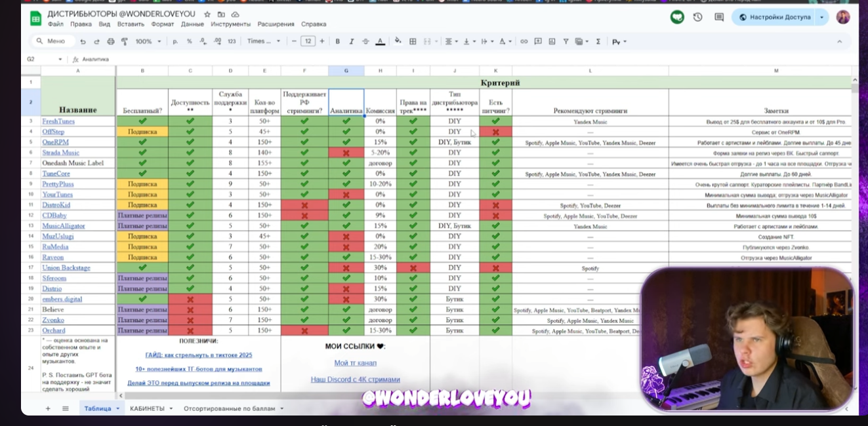Viewport: 868px width, 426px height.
Task: Decrease font size with minus button
Action: (x=294, y=41)
